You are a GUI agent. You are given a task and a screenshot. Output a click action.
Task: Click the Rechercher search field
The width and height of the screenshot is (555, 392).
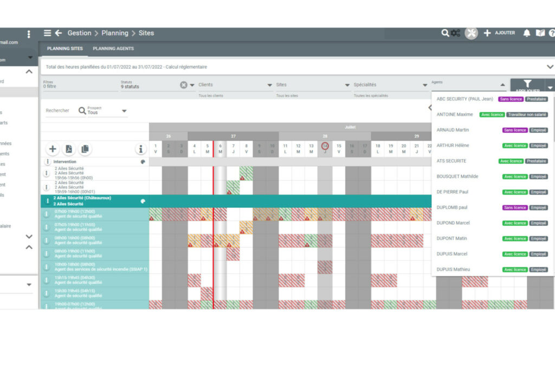tap(57, 110)
